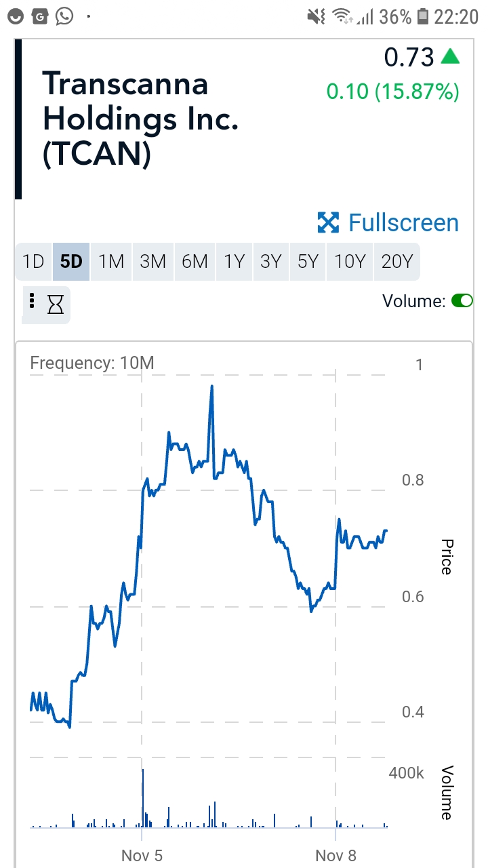This screenshot has height=868, width=488.
Task: Tap the Wi-Fi status icon
Action: [x=344, y=16]
